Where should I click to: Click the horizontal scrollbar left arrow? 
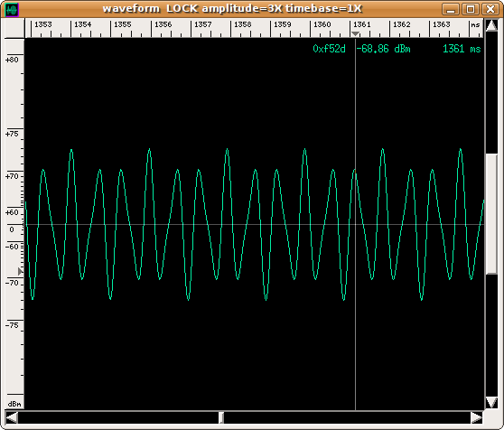[x=12, y=417]
